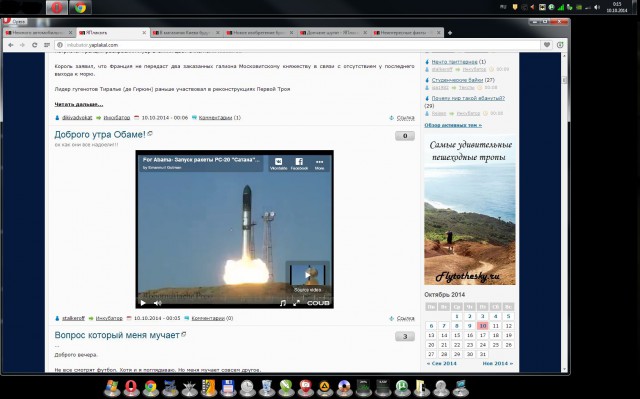Launch Chrome from the bottom dock

point(151,388)
